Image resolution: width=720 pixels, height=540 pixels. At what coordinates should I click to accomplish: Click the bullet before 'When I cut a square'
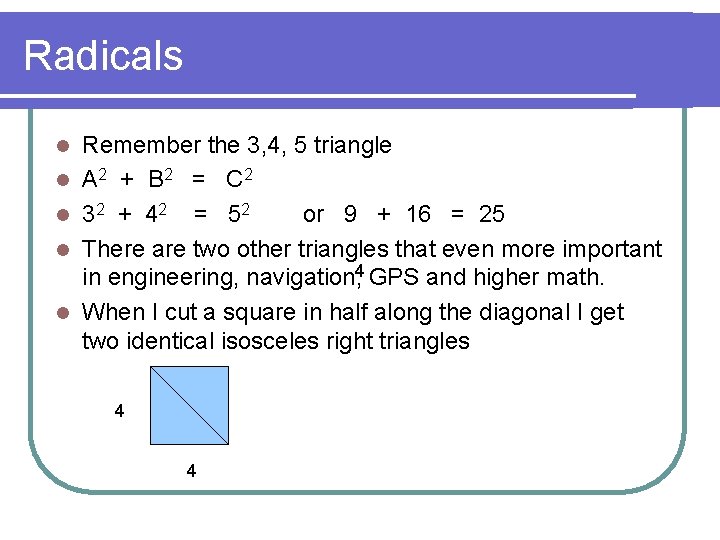click(x=63, y=313)
